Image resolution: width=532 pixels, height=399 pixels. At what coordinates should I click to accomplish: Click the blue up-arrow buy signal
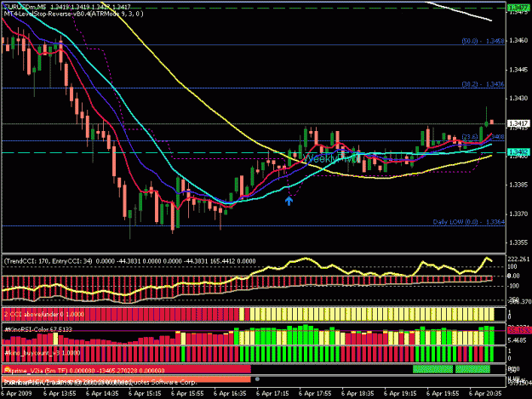289,201
